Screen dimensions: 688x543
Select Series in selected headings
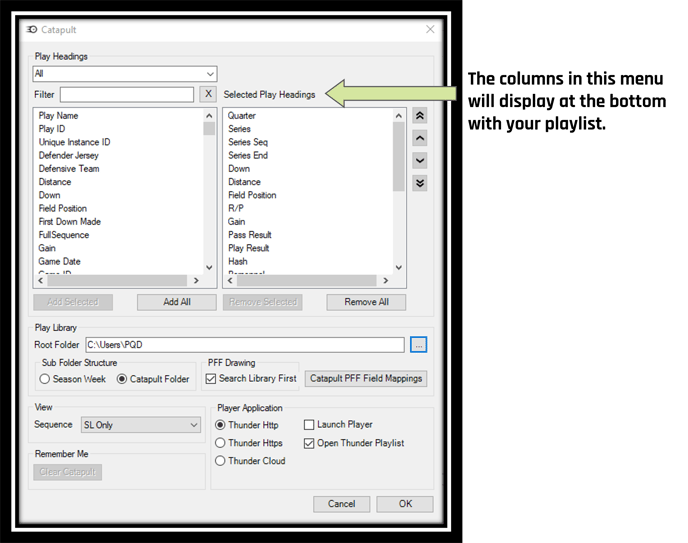240,129
